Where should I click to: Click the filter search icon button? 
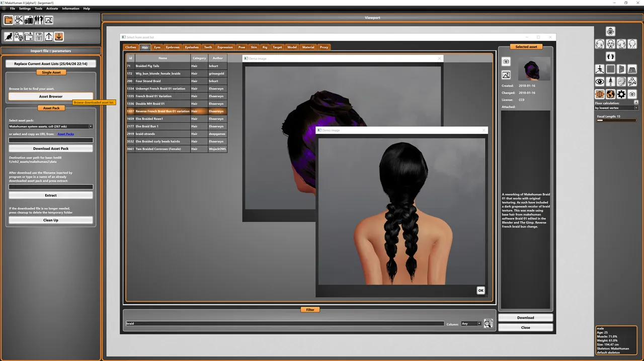[x=488, y=324]
